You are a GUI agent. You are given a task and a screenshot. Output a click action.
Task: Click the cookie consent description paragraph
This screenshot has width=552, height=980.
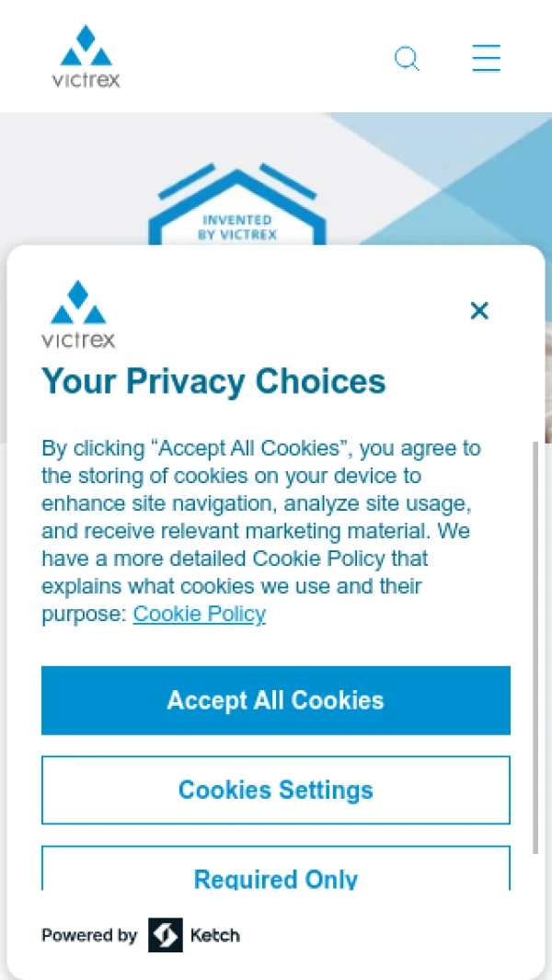pos(260,531)
